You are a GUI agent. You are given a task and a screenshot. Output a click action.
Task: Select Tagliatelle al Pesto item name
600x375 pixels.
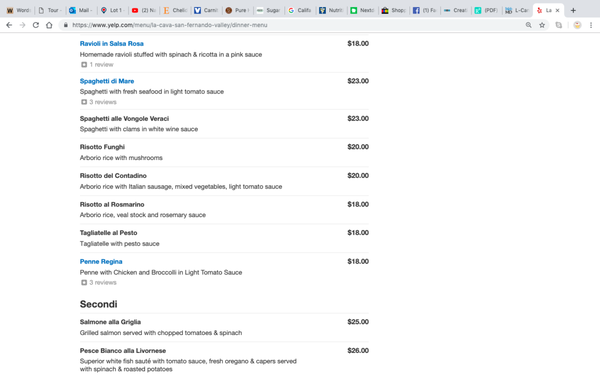click(109, 233)
